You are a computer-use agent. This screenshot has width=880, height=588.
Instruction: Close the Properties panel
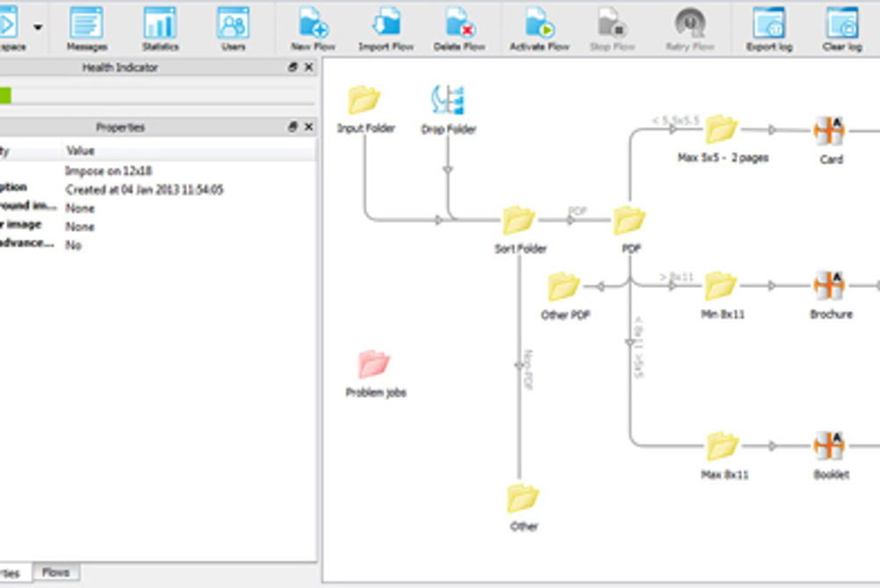tap(308, 126)
